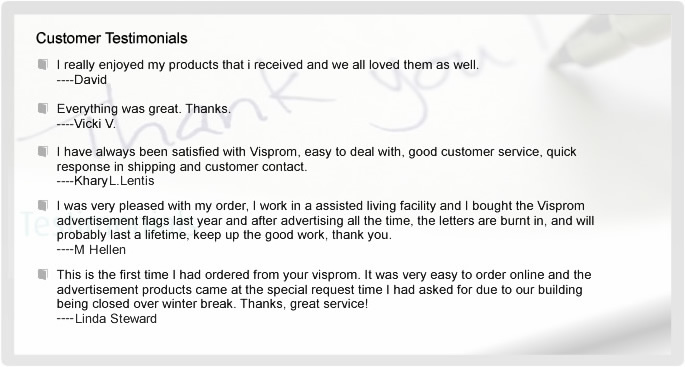Click 'probably last a lifetime' text line
The image size is (685, 367).
click(x=224, y=235)
